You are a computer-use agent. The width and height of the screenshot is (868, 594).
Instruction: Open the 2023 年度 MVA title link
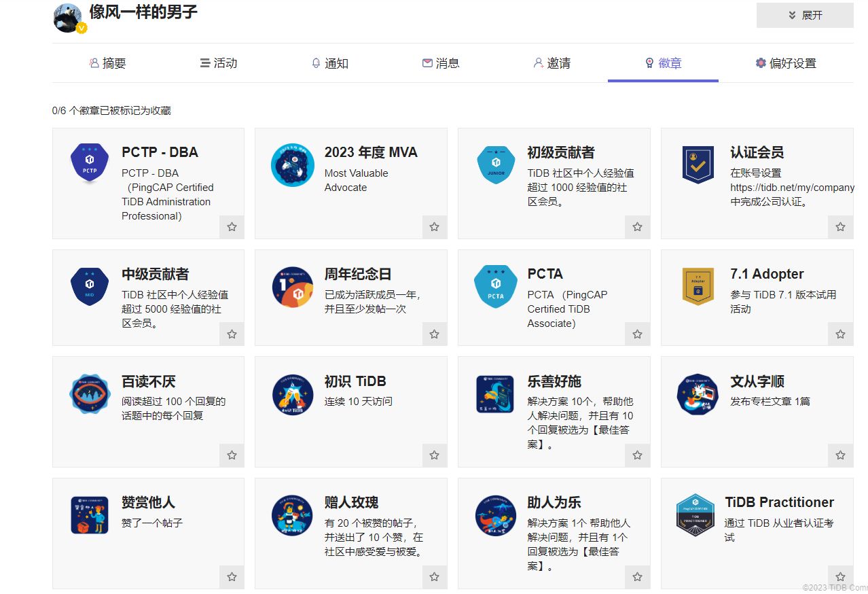pos(371,152)
